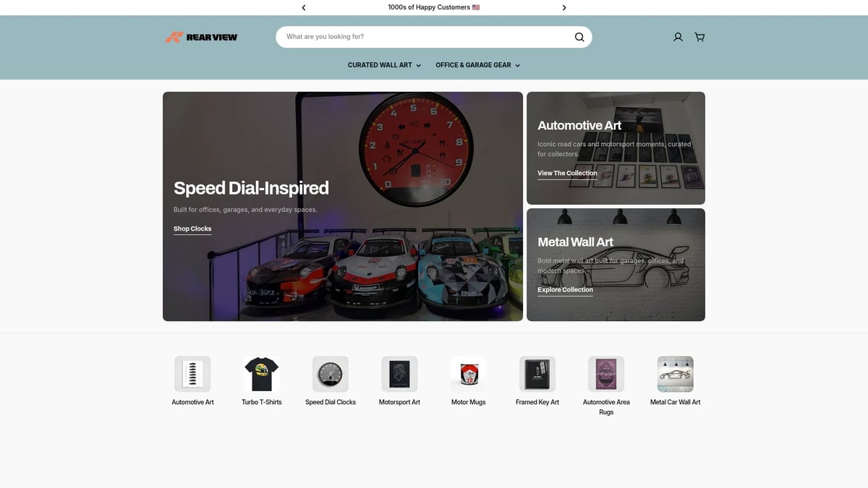Expand the Curated Wall Art menu
Image resolution: width=868 pixels, height=488 pixels.
[x=383, y=65]
